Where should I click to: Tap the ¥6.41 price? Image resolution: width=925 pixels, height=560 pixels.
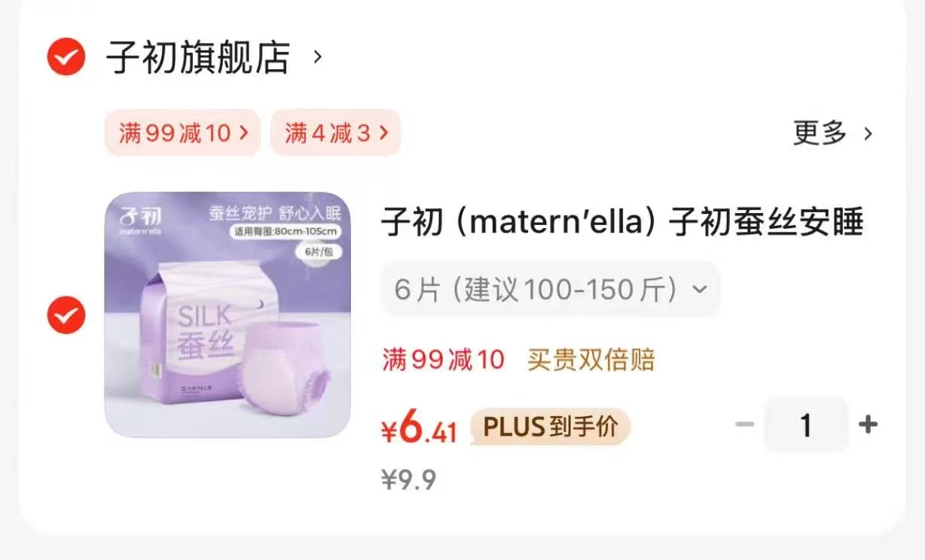pos(420,428)
